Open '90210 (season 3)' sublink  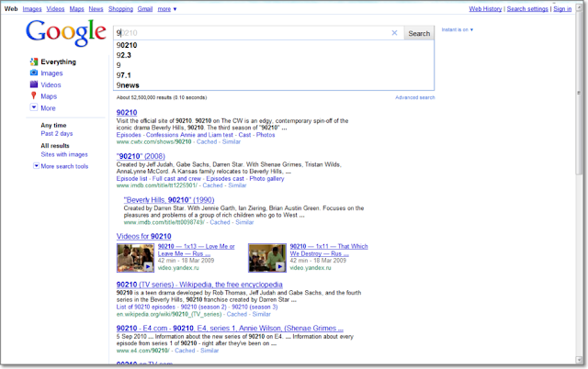tap(254, 307)
